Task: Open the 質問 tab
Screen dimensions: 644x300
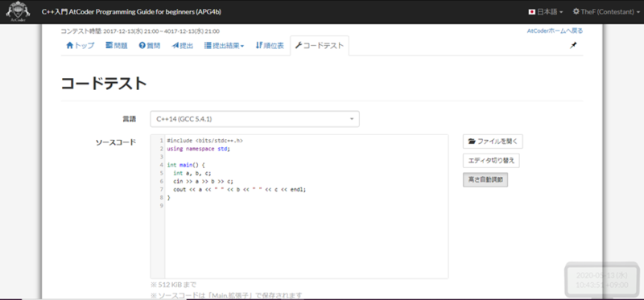Action: click(150, 46)
